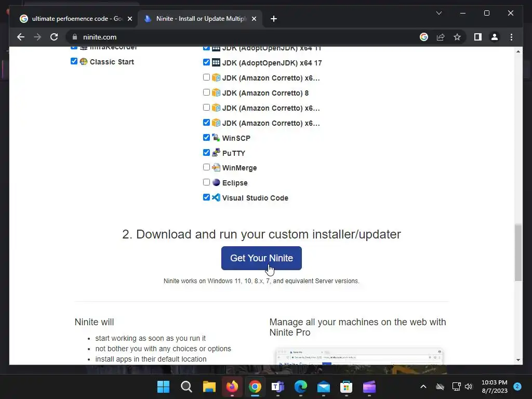View site information via the lock icon

75,37
